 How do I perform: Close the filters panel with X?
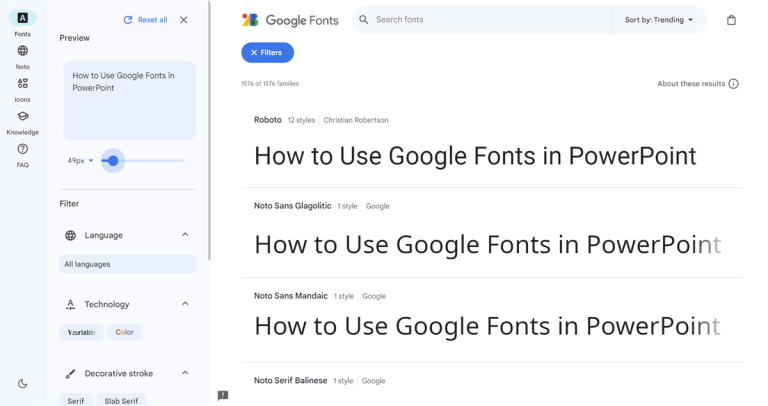(184, 20)
